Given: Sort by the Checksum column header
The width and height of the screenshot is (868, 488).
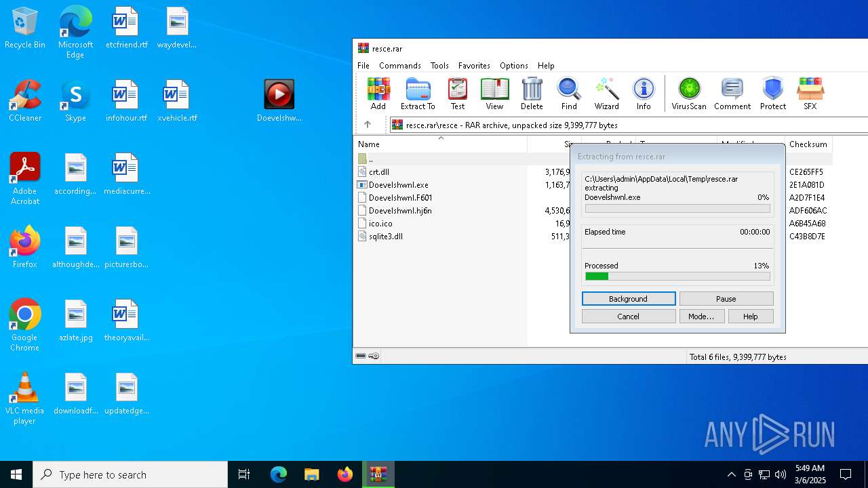Looking at the screenshot, I should pos(808,144).
